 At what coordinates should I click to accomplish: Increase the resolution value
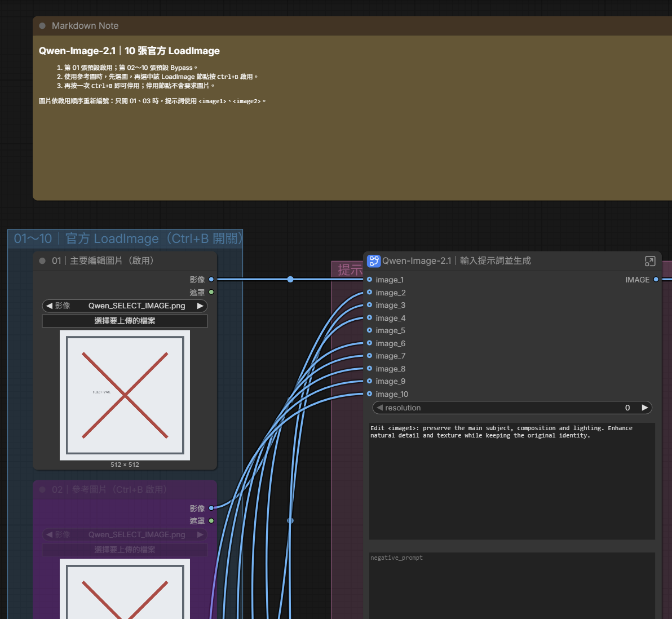pyautogui.click(x=645, y=408)
